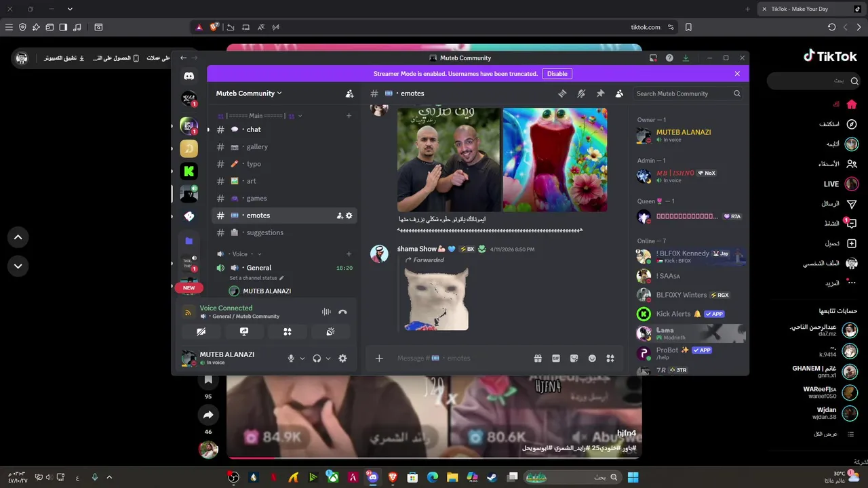Viewport: 868px width, 488px height.
Task: Open voice noise suppression waveform icon
Action: [326, 312]
